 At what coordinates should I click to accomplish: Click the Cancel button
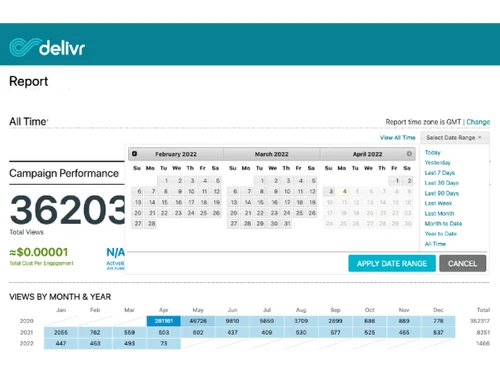462,263
